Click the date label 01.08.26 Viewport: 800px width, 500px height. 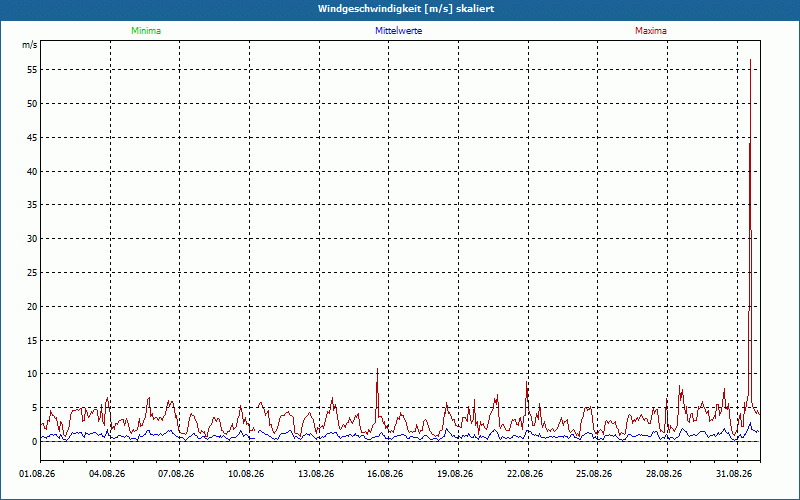tap(37, 474)
